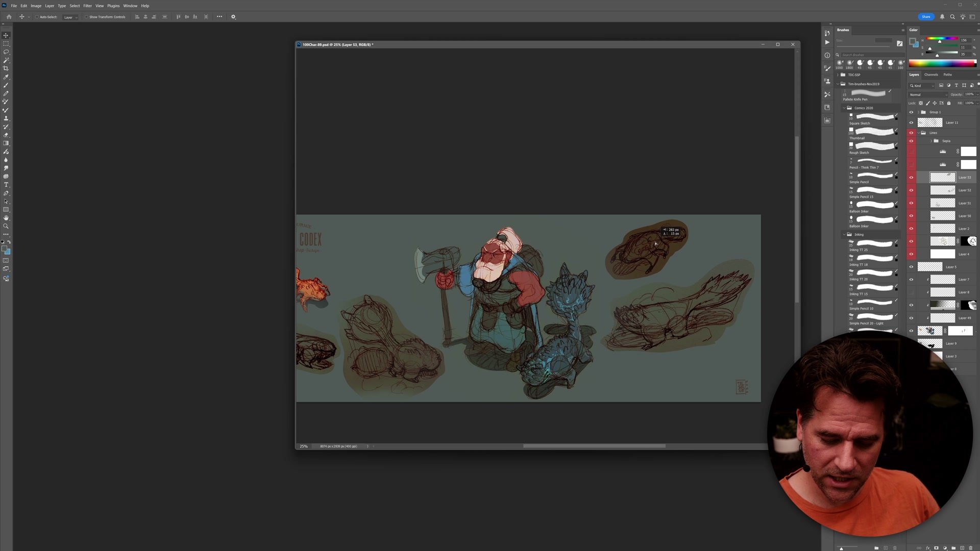The width and height of the screenshot is (980, 551).
Task: Select the Horizontal Type tool
Action: point(6,185)
